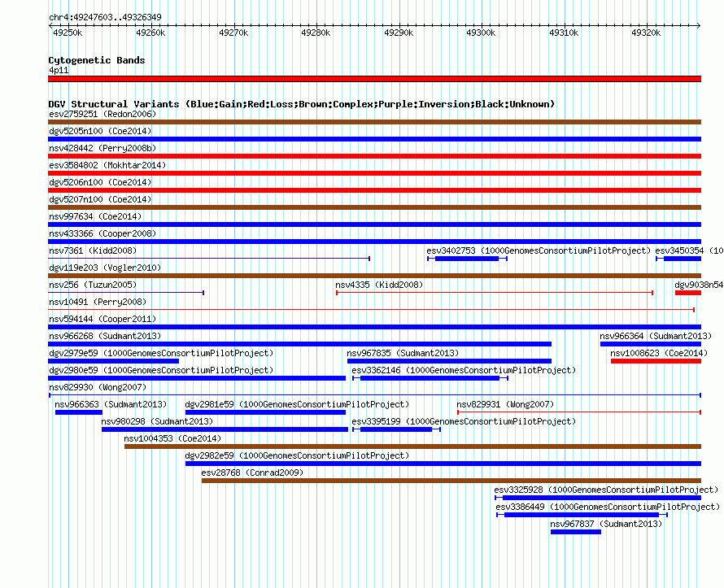Select the esv3402753 variant label
The height and width of the screenshot is (588, 724).
(539, 250)
